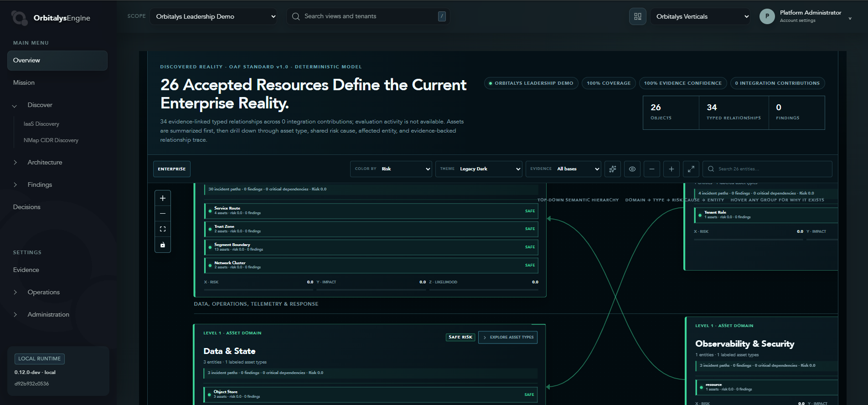Click the Service Route status dot

pyautogui.click(x=210, y=211)
